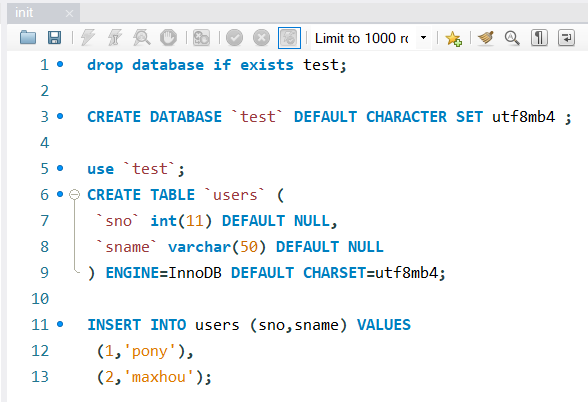Save the script to file
588x402 pixels.
[x=54, y=38]
